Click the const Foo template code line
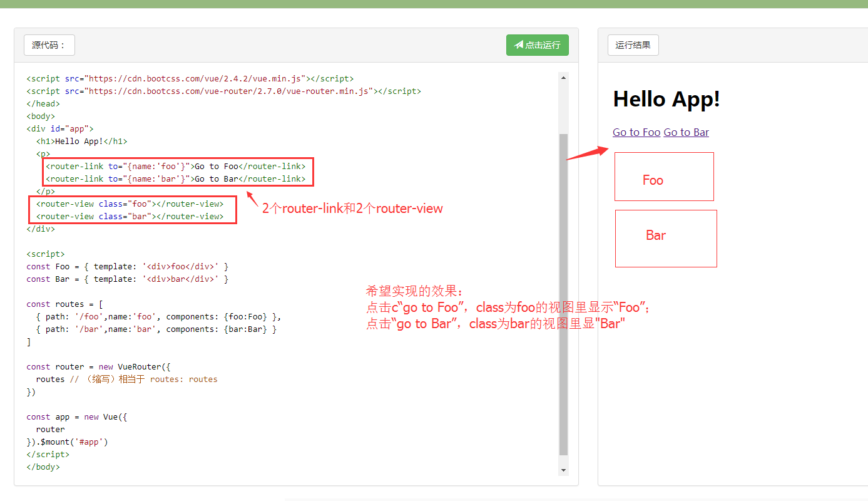Screen dimensions: 868x501 click(x=128, y=266)
